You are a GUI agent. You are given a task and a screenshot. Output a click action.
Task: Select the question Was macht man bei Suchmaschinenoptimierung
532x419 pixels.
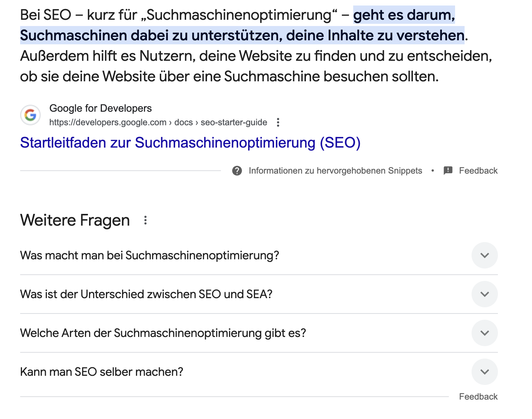149,255
